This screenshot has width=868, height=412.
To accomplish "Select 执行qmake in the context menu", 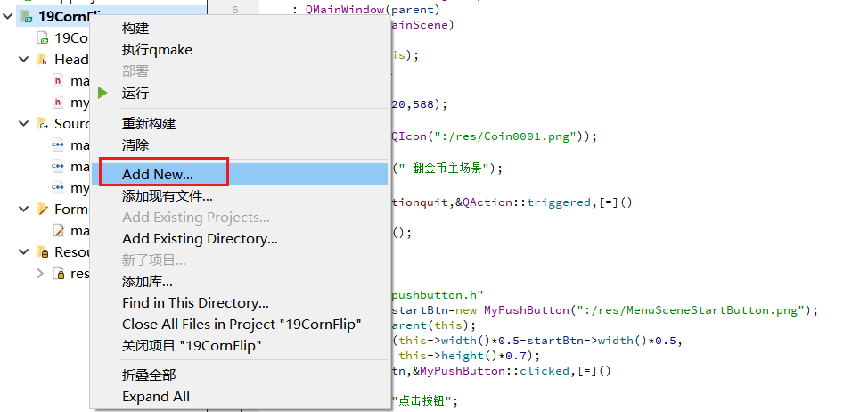I will pos(239,50).
